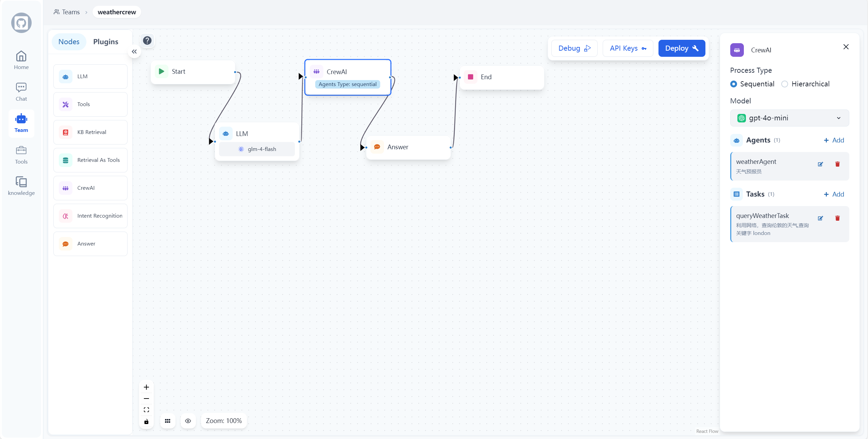Select Hierarchical process type
Viewport: 868px width, 439px height.
784,84
